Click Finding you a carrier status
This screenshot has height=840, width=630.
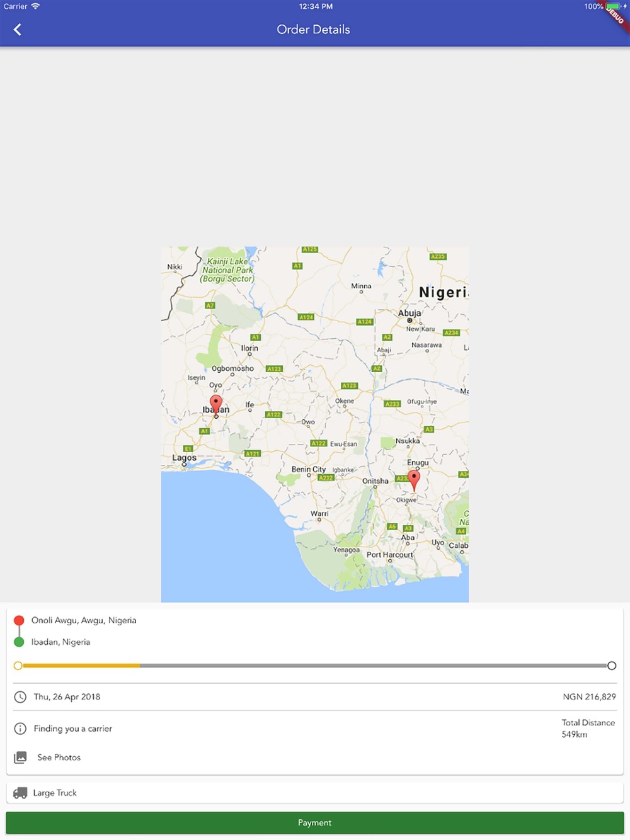(x=72, y=729)
